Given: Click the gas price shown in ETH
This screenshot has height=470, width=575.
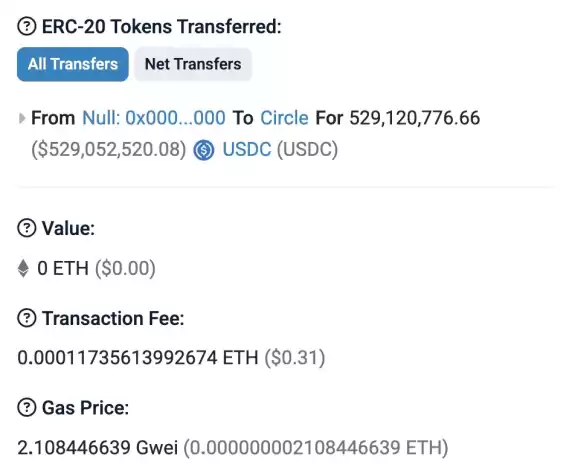Looking at the screenshot, I should pos(316,448).
